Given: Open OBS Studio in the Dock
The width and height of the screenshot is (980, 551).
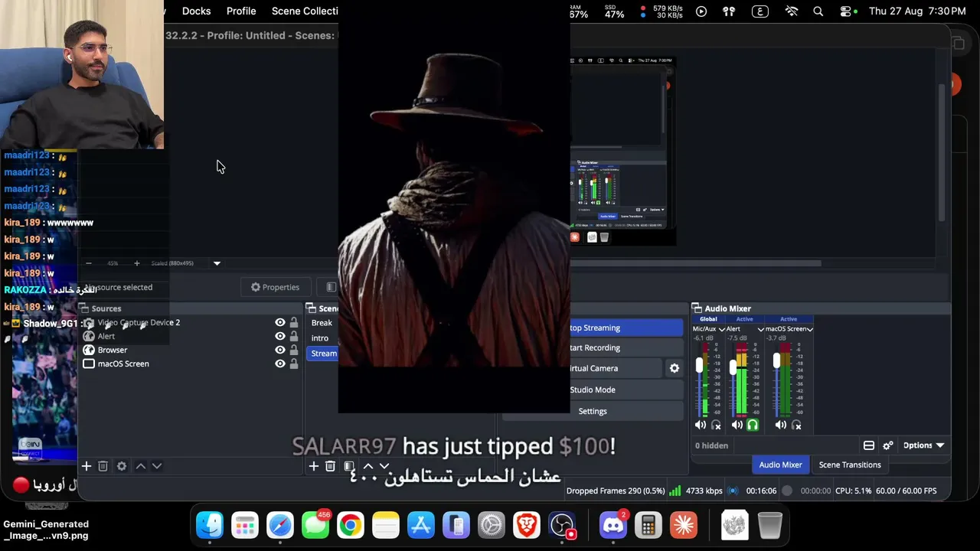Looking at the screenshot, I should [563, 525].
